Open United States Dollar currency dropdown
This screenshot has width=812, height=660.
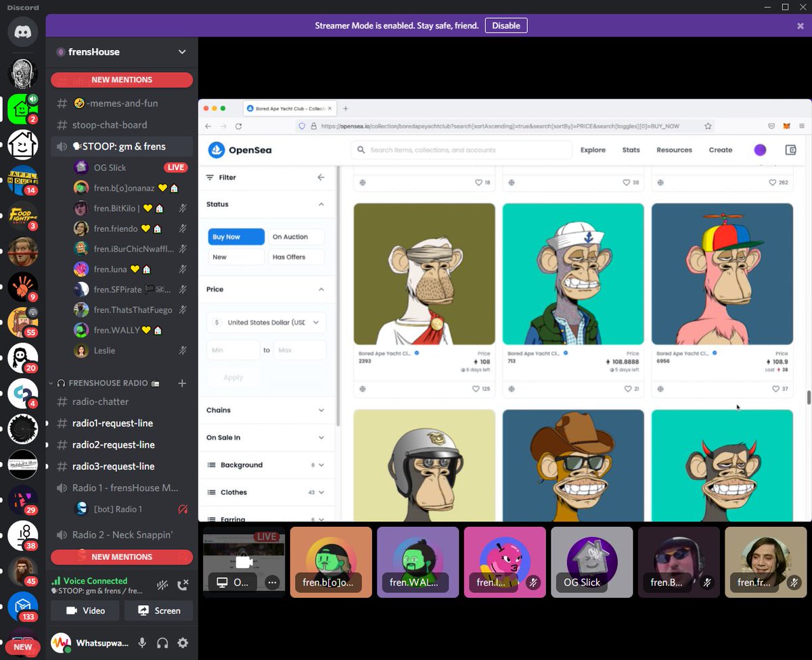[267, 323]
